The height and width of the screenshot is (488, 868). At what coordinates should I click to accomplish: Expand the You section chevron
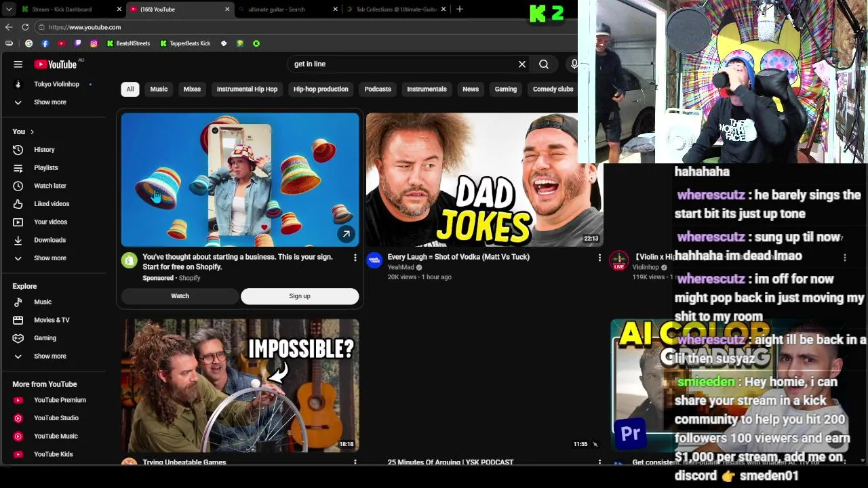[32, 132]
